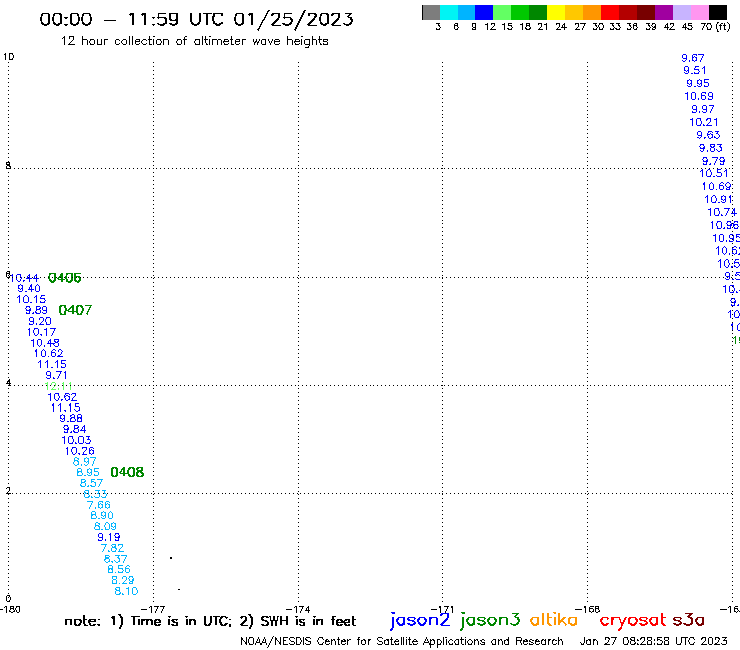The image size is (740, 650).
Task: Click the 9.40 wave height value
Action: [x=29, y=288]
